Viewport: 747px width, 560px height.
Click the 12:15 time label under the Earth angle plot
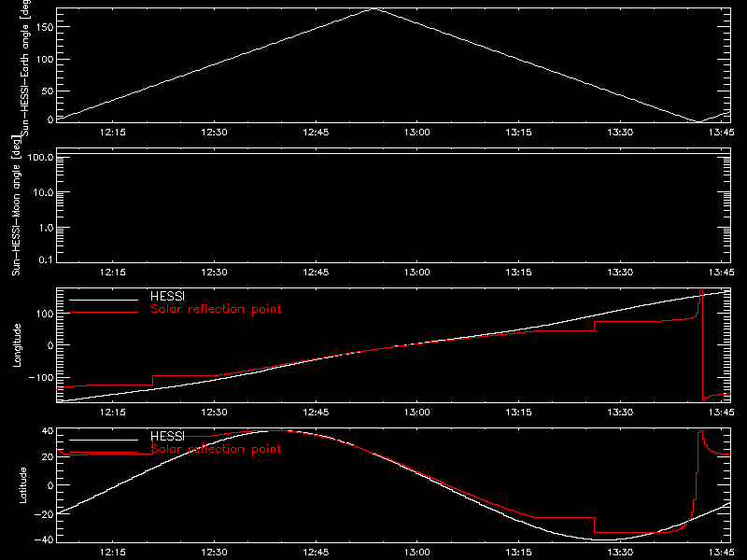113,133
